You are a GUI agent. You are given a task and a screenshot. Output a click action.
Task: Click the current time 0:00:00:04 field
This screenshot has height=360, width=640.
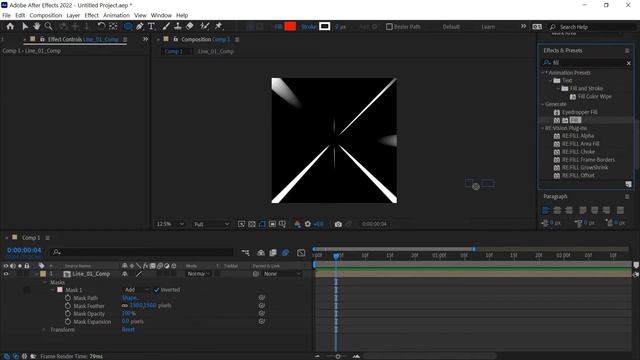pyautogui.click(x=24, y=250)
